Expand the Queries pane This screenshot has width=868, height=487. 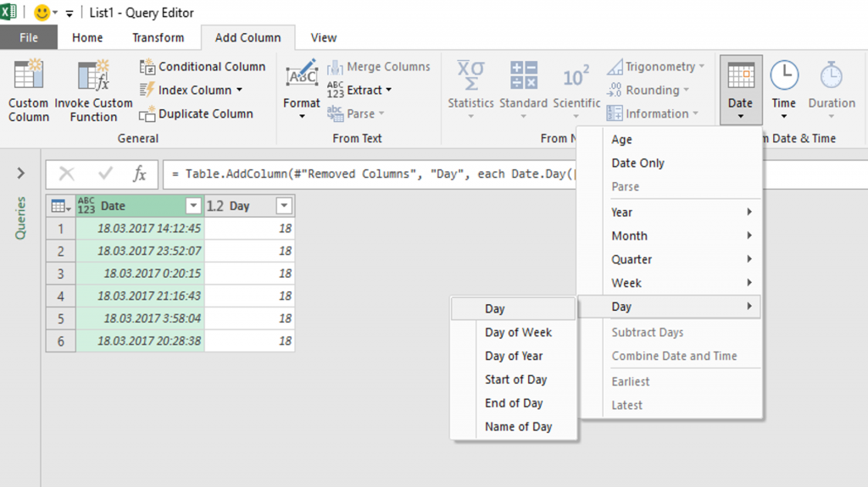click(21, 174)
